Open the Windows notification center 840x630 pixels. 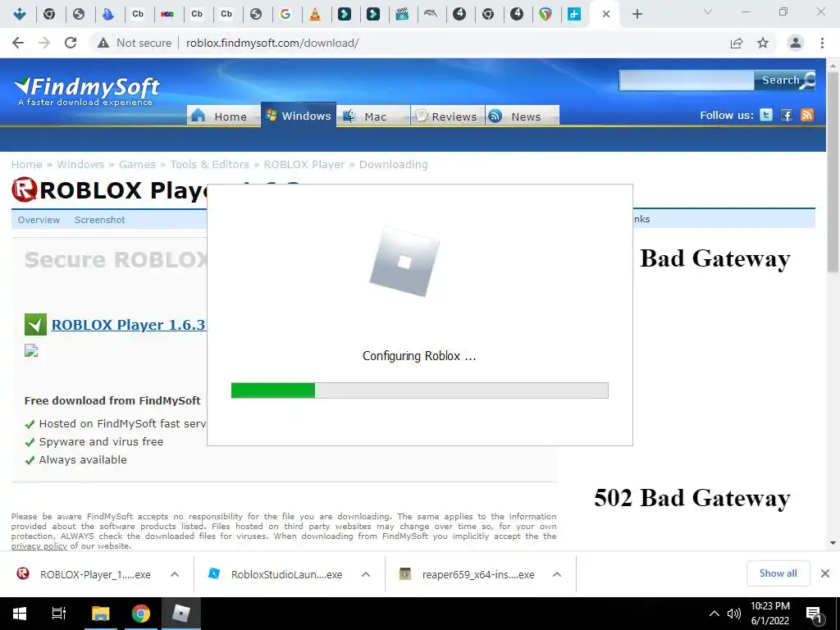click(x=814, y=614)
